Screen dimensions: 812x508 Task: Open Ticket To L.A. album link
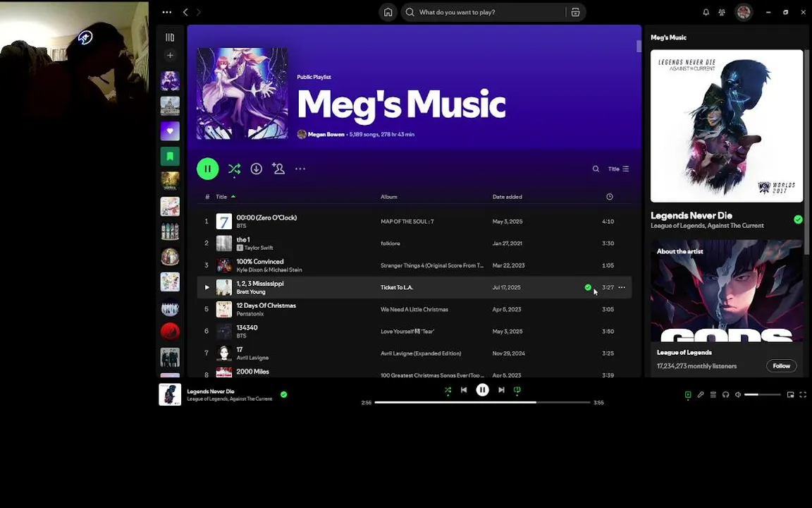[397, 287]
